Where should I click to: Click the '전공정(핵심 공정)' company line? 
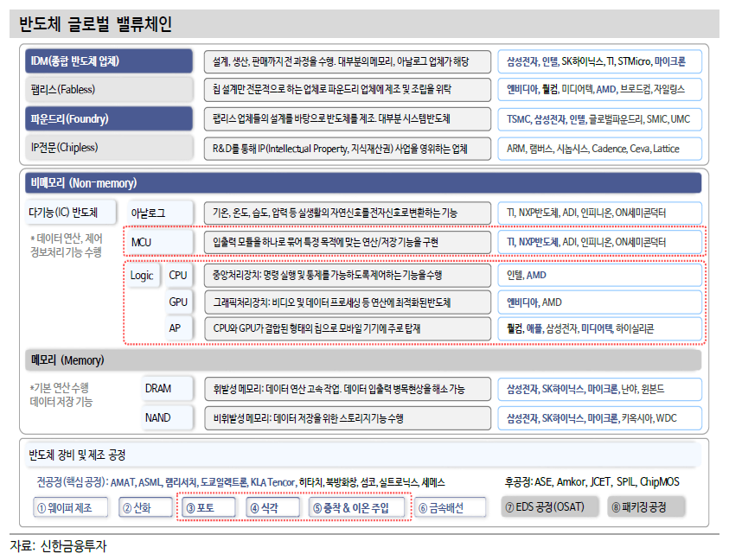tap(240, 482)
